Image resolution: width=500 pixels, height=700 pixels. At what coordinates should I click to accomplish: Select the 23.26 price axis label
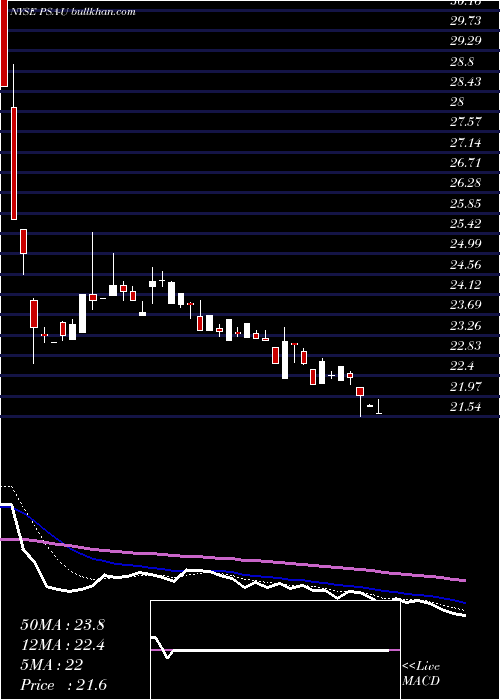466,325
